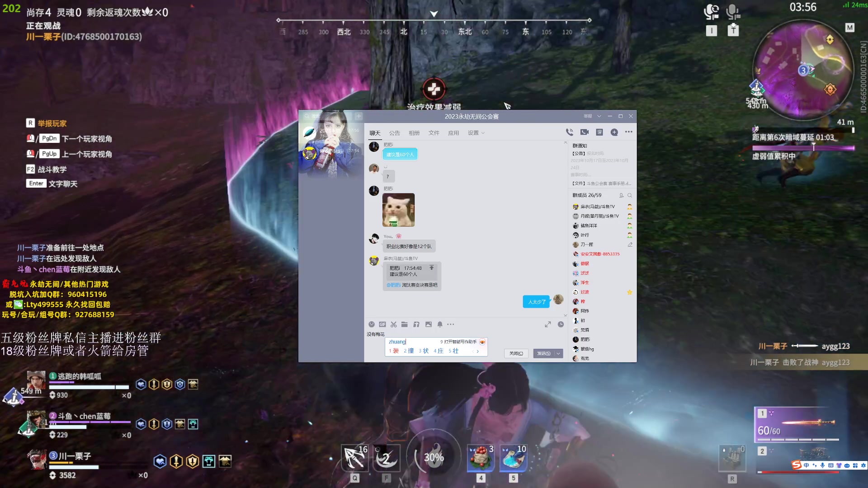Switch to the 公告 tab
This screenshot has width=868, height=488.
(394, 133)
